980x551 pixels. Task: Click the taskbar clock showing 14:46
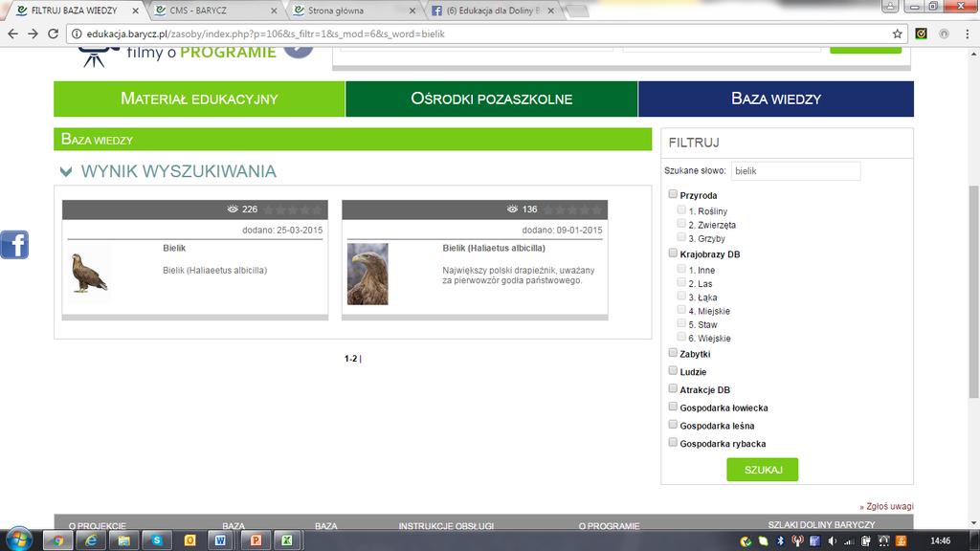tap(940, 541)
